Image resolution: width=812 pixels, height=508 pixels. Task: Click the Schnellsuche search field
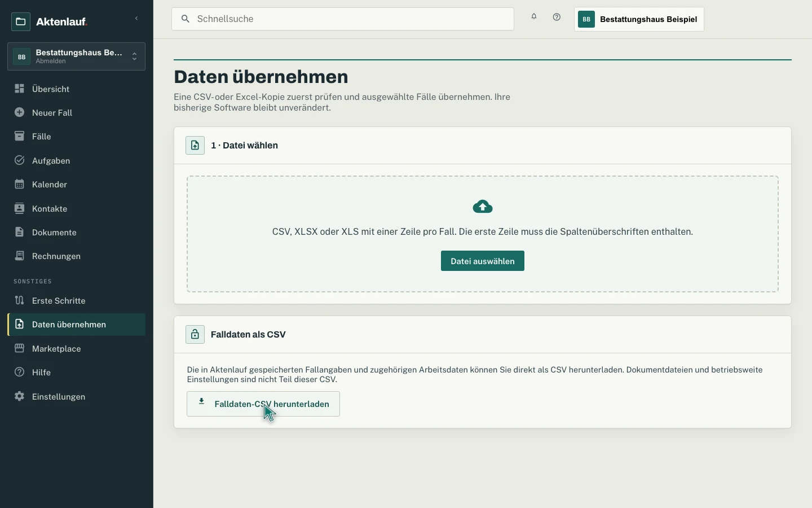[x=343, y=19]
